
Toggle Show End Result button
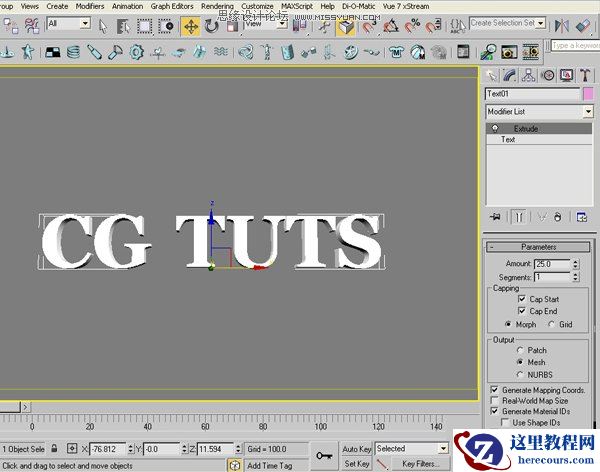[x=519, y=217]
